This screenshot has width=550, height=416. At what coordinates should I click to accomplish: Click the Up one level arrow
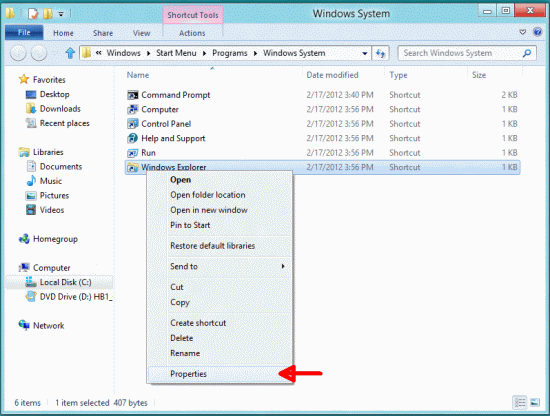(70, 53)
